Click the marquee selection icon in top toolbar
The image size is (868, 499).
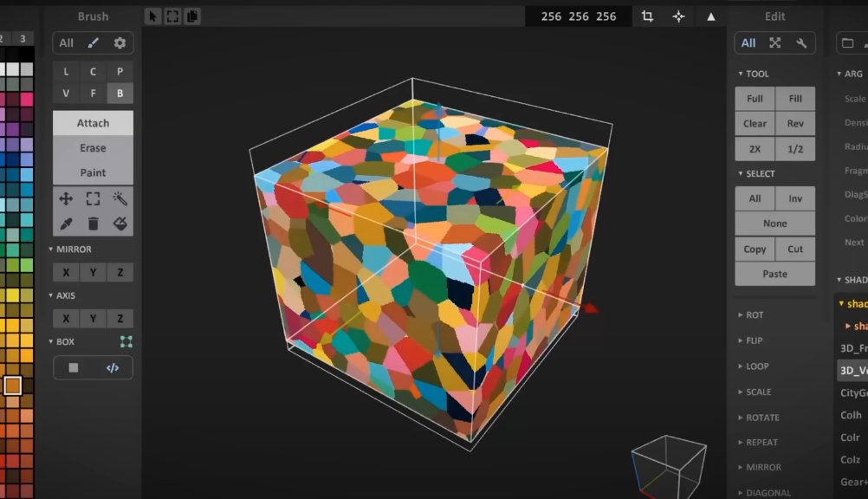172,16
